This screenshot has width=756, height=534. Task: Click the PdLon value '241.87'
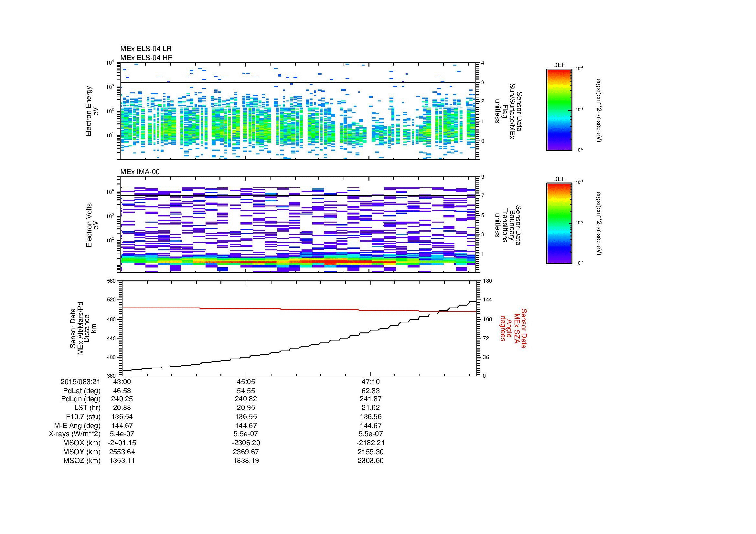point(371,399)
